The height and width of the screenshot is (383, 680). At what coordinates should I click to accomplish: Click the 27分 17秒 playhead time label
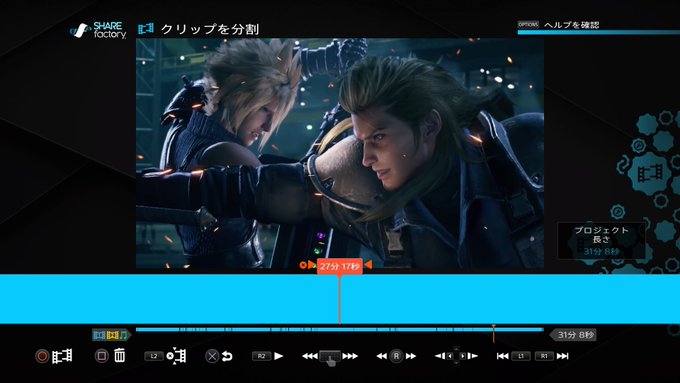point(340,266)
